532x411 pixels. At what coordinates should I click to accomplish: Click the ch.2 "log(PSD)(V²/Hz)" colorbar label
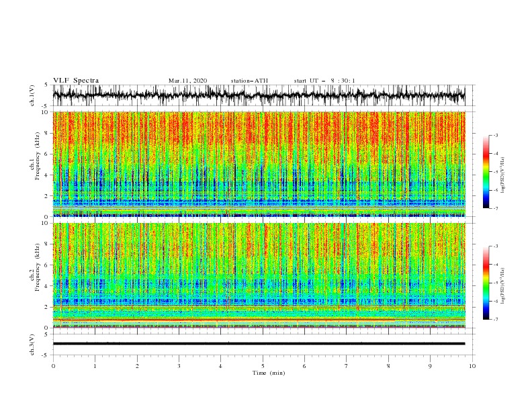point(503,285)
